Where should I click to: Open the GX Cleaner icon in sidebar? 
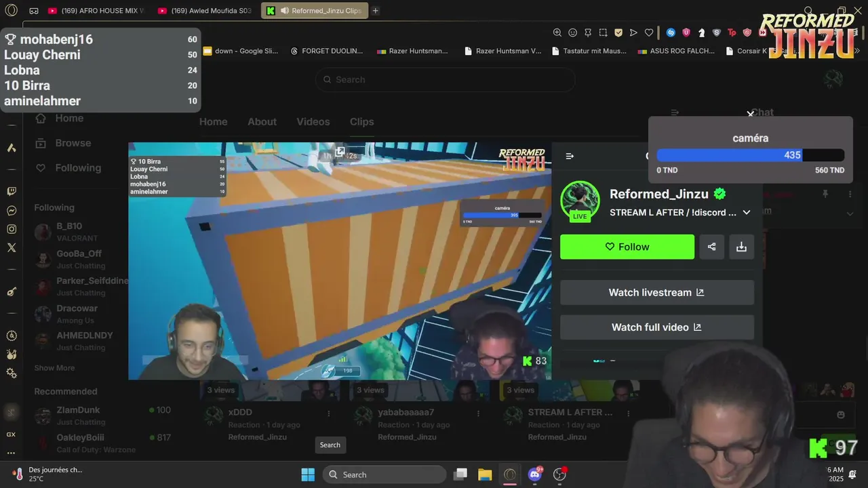[12, 354]
